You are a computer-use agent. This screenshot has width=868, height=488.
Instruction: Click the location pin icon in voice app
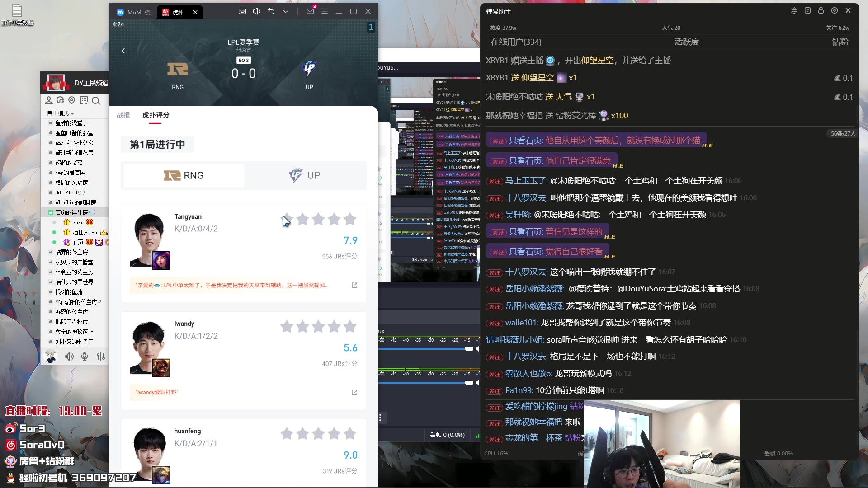tap(71, 100)
